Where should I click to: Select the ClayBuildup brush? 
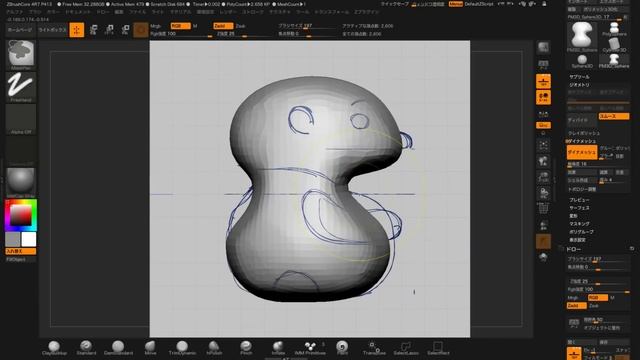point(54,348)
